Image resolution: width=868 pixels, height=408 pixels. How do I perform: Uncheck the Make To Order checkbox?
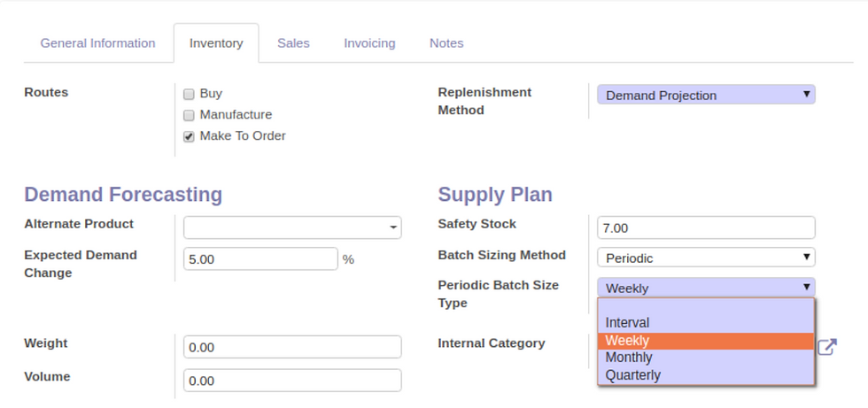(189, 136)
